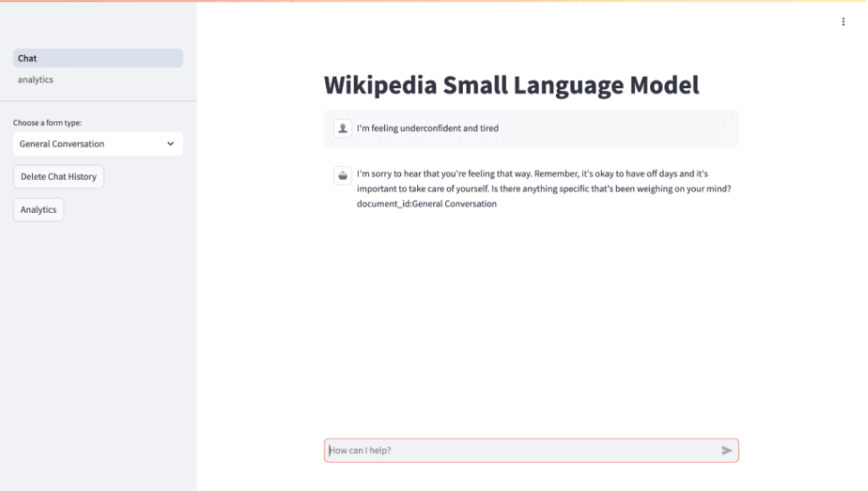Click the 'Choose a form type:' label

coord(47,123)
